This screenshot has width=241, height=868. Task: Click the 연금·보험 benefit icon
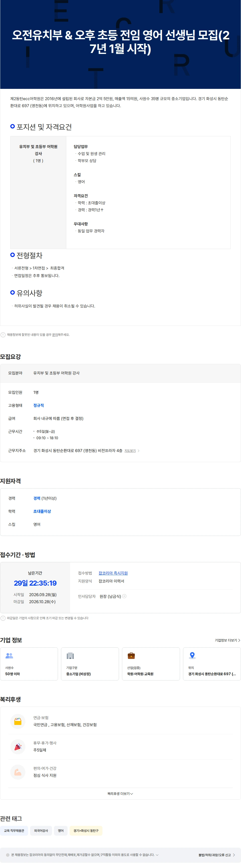coord(18,721)
